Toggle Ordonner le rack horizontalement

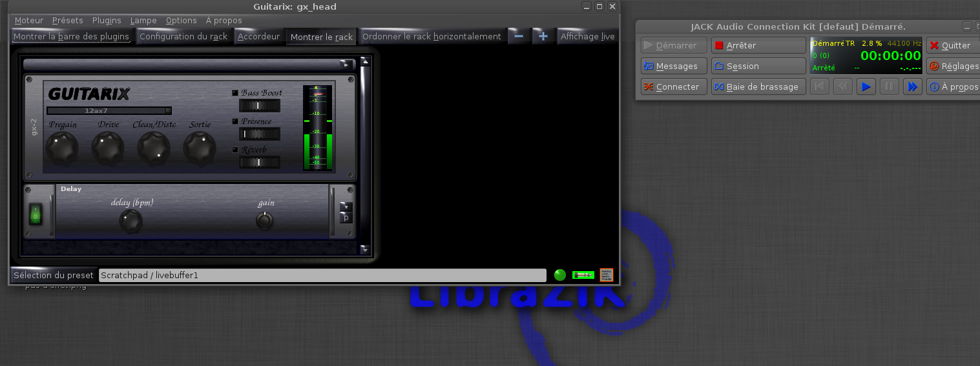[x=432, y=36]
